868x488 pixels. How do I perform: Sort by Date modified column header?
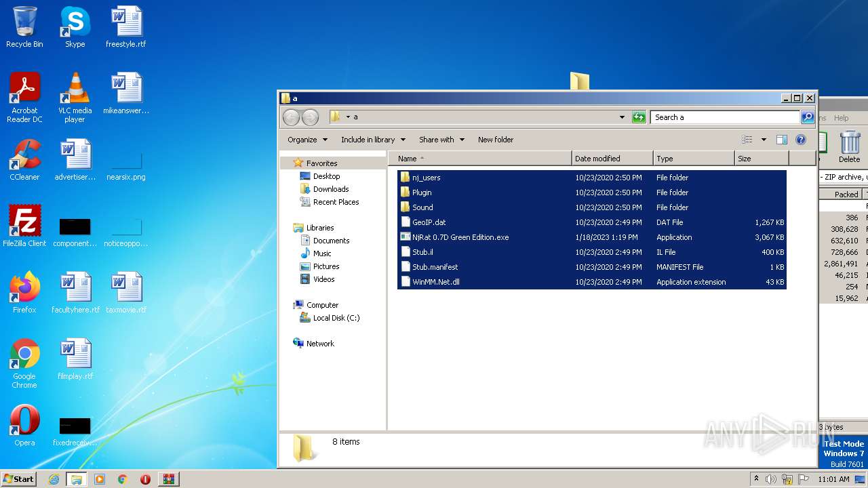(x=612, y=159)
